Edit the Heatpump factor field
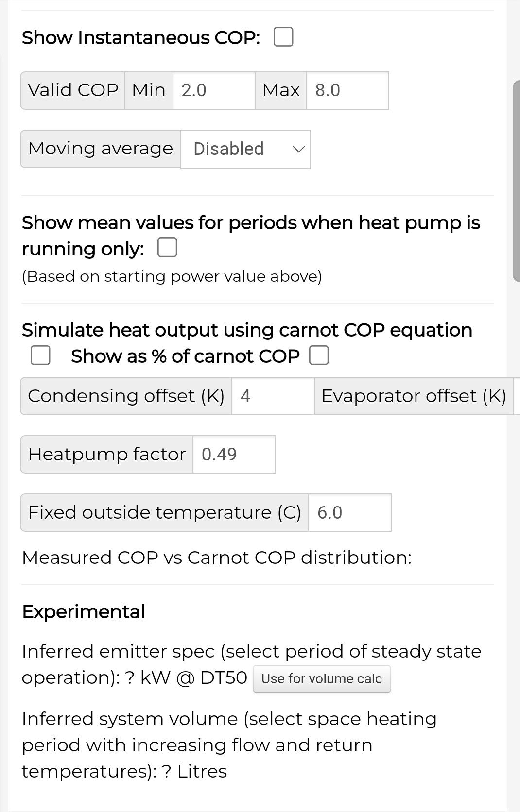The height and width of the screenshot is (812, 520). (x=234, y=454)
